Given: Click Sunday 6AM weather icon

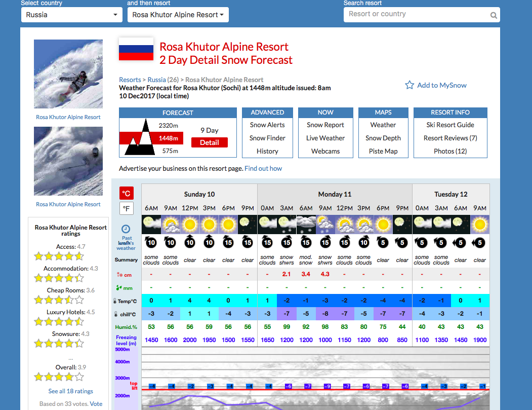Looking at the screenshot, I should coord(151,224).
